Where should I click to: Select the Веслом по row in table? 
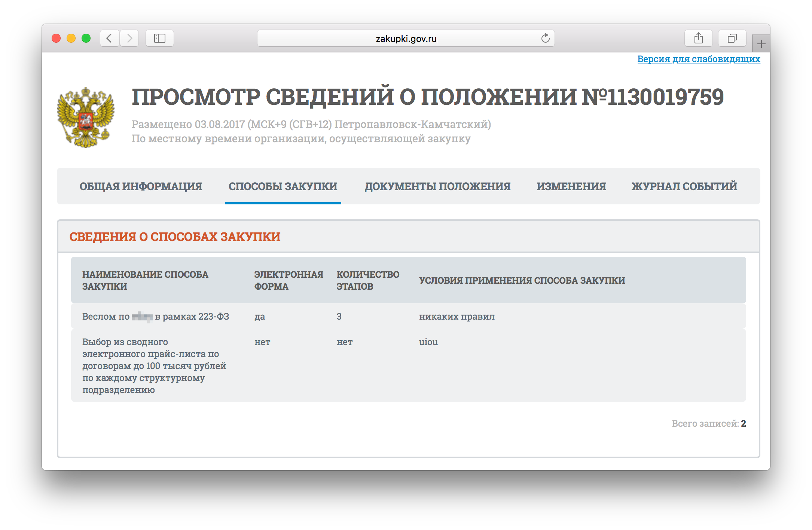click(x=156, y=317)
